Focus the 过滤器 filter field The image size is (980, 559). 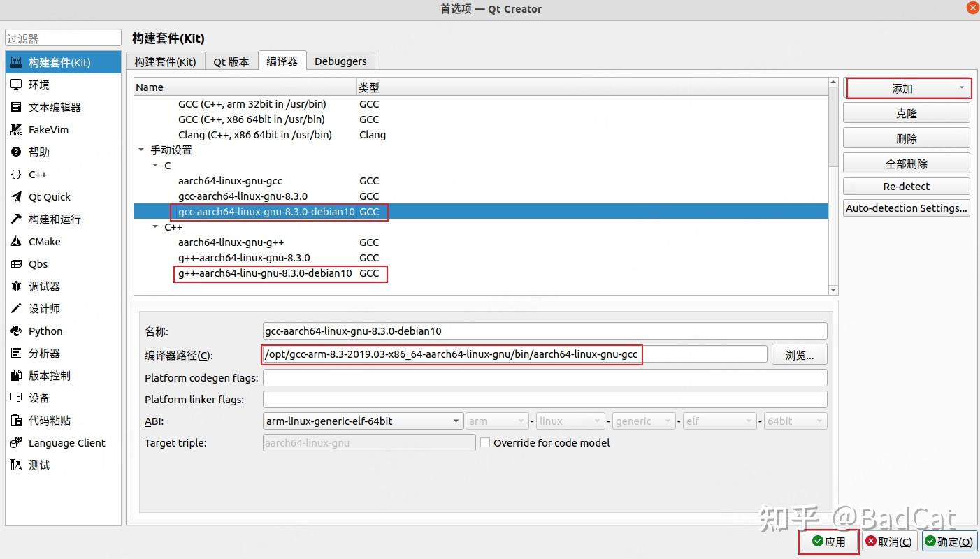pos(63,38)
